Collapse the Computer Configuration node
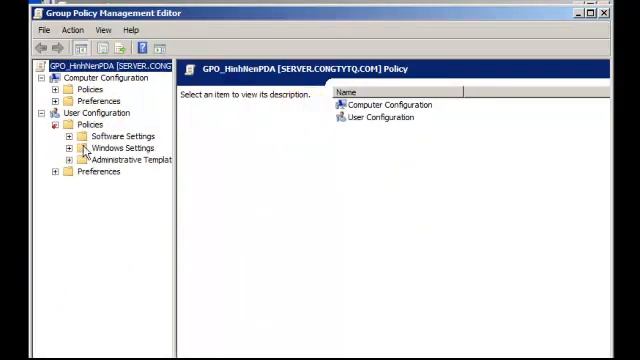This screenshot has height=360, width=640. pos(41,78)
